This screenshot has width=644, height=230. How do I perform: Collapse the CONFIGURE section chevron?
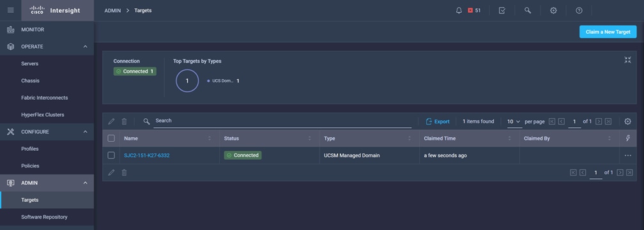(x=86, y=132)
